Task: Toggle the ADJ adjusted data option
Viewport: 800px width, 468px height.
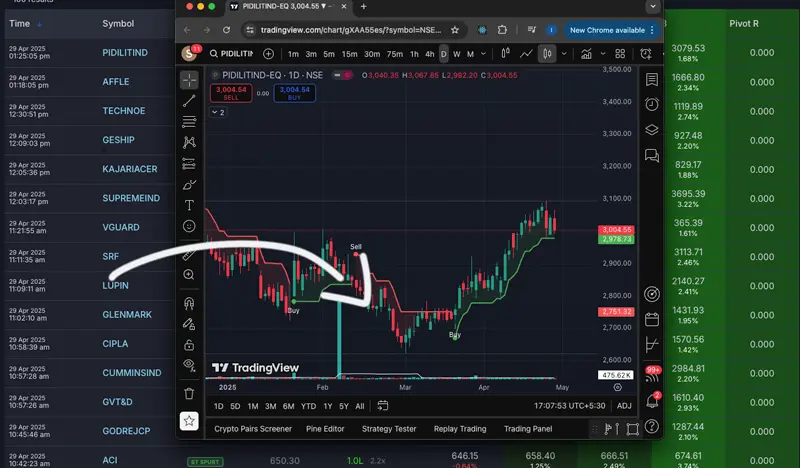Action: (x=624, y=406)
